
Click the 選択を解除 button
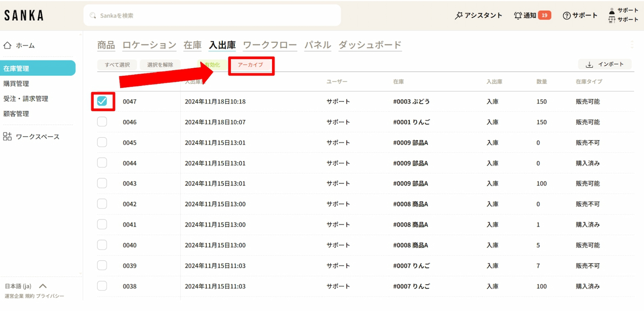point(160,65)
